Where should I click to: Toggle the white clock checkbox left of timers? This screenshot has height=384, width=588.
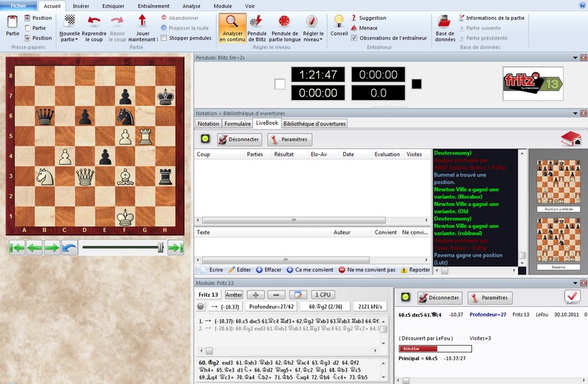[279, 84]
